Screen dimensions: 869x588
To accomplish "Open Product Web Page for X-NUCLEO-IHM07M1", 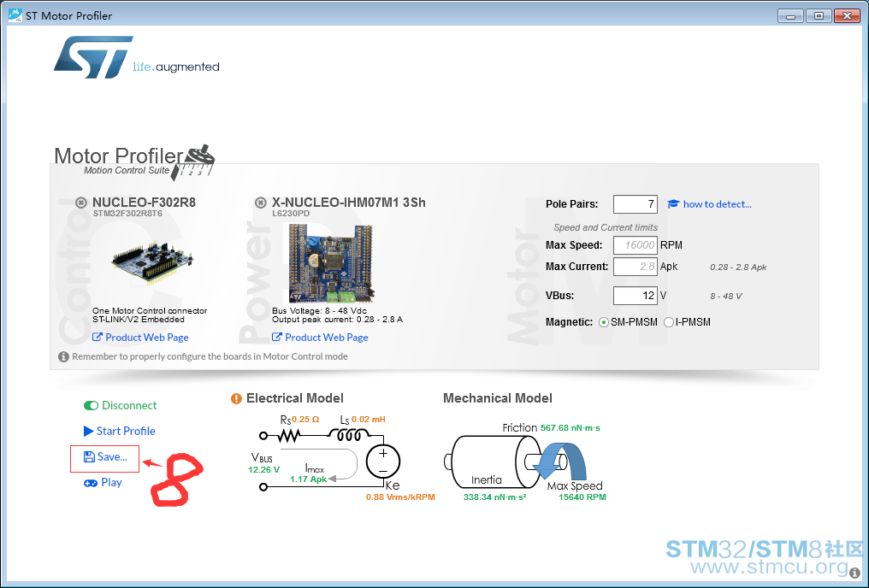I will tap(327, 338).
